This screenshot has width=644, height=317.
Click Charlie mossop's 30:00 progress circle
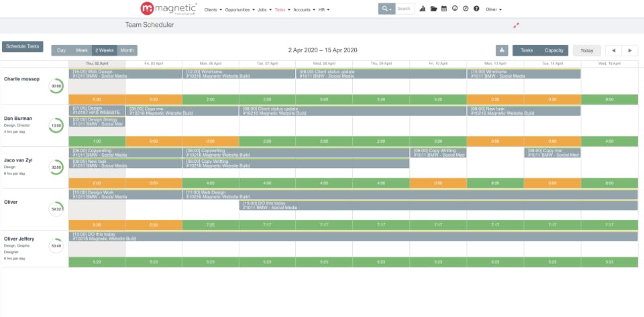click(56, 86)
